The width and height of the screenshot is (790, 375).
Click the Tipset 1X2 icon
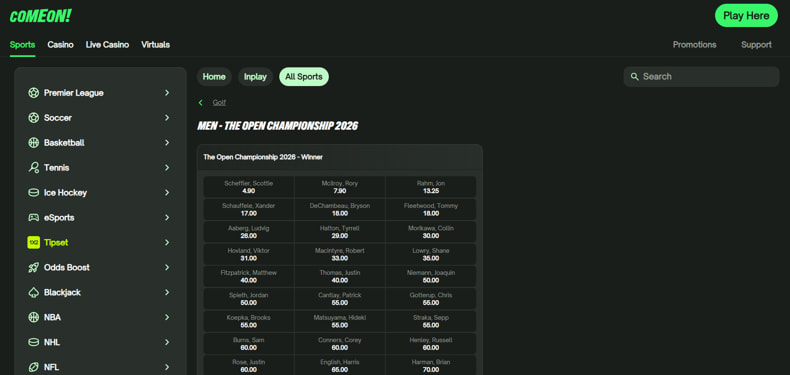[x=34, y=242]
